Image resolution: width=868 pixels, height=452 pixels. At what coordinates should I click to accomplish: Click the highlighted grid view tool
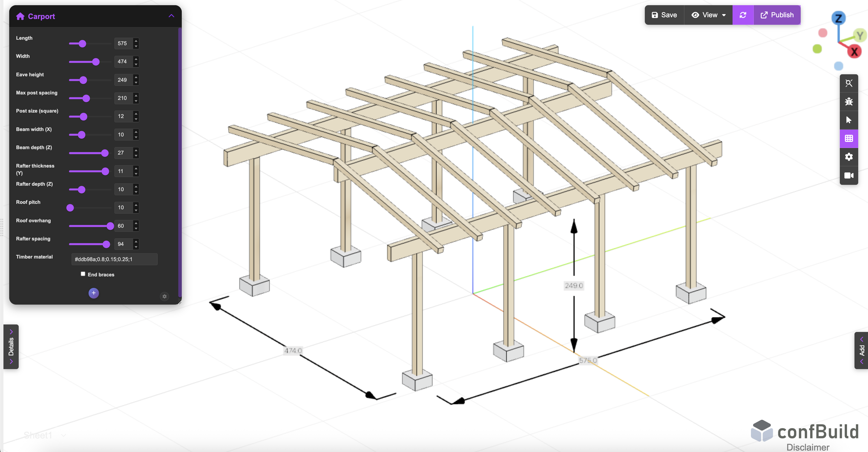point(849,138)
